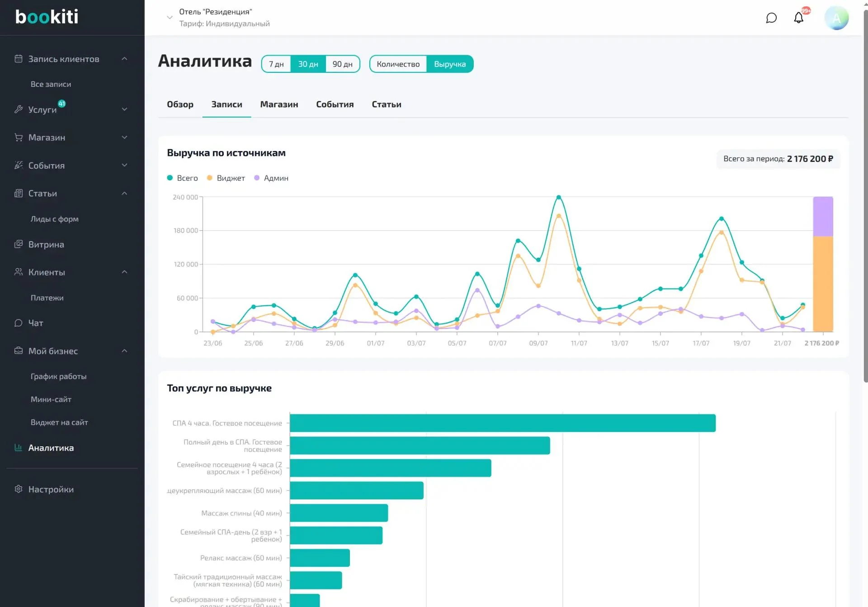
Task: Open the notifications bell
Action: pos(799,18)
